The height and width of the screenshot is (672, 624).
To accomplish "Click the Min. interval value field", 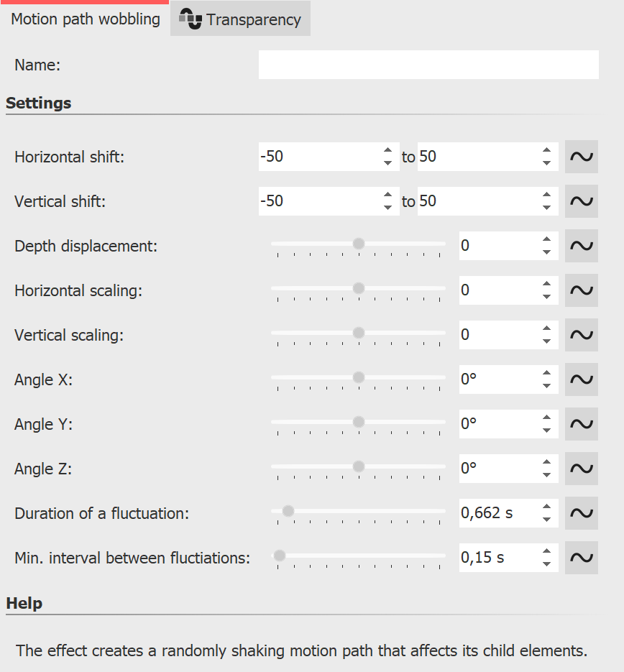I will pos(497,558).
